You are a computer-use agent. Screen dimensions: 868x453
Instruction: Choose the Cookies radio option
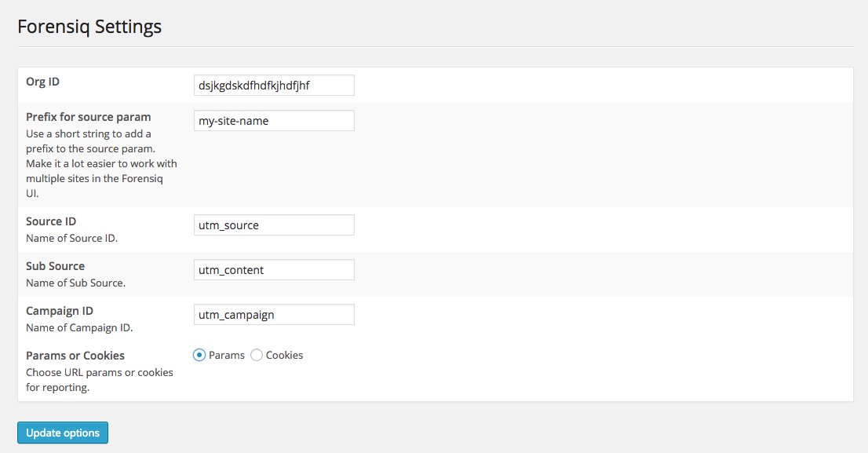(x=257, y=355)
